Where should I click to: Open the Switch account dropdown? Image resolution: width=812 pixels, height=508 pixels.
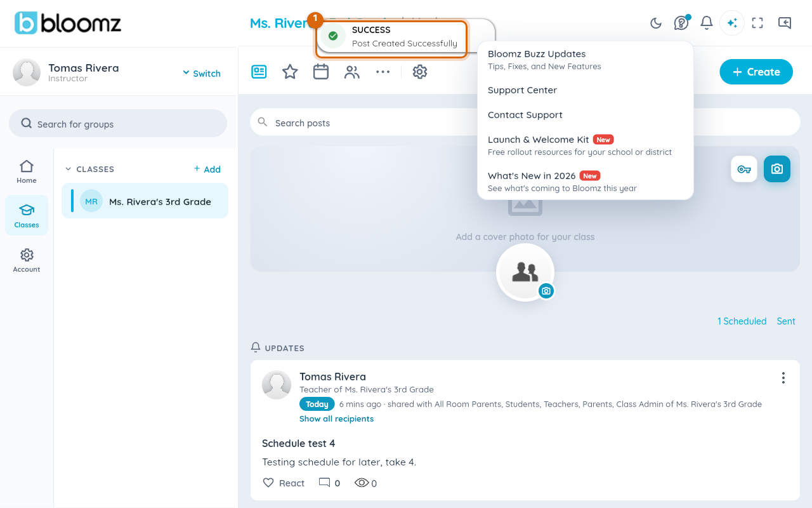click(202, 73)
